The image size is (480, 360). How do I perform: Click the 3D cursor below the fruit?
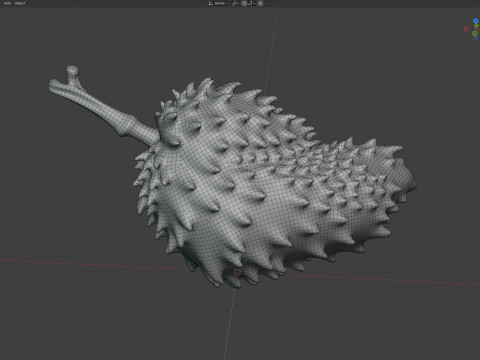coord(237,272)
